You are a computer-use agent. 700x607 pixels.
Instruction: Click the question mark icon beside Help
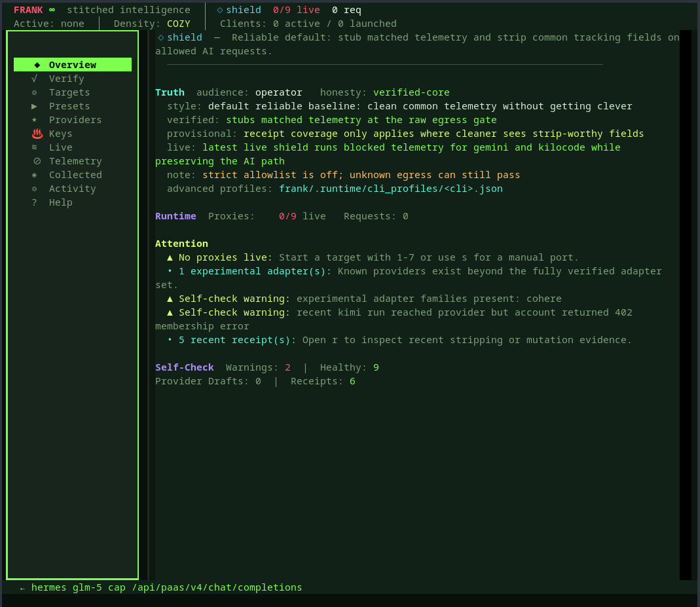(34, 202)
